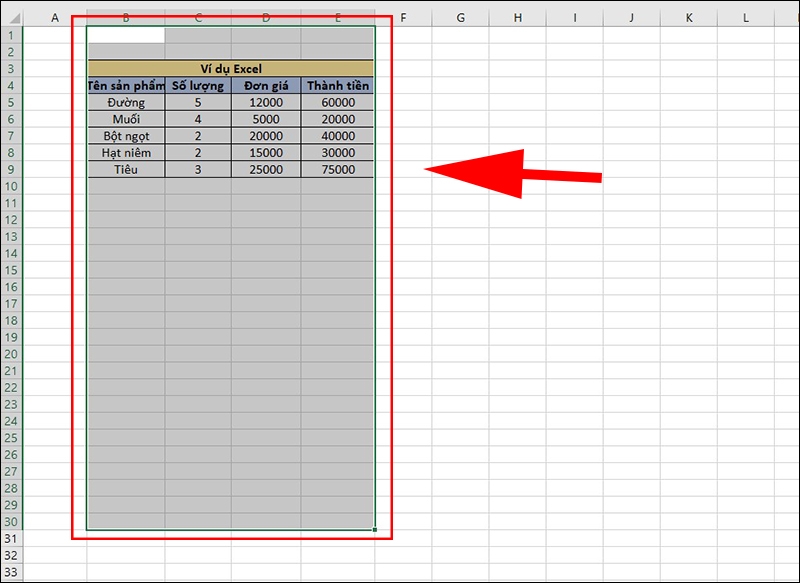
Task: Click the cell containing "Đường"
Action: (x=124, y=102)
